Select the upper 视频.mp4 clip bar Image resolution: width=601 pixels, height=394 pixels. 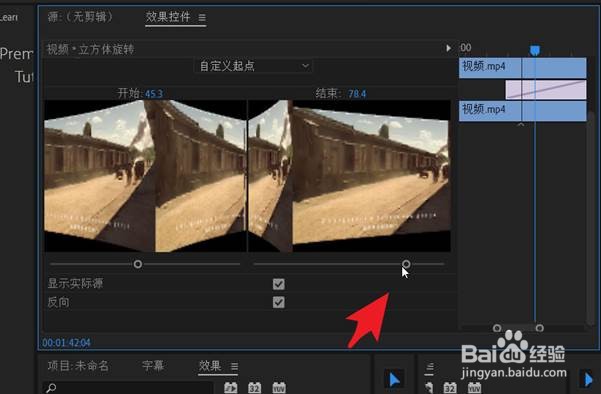pyautogui.click(x=523, y=68)
